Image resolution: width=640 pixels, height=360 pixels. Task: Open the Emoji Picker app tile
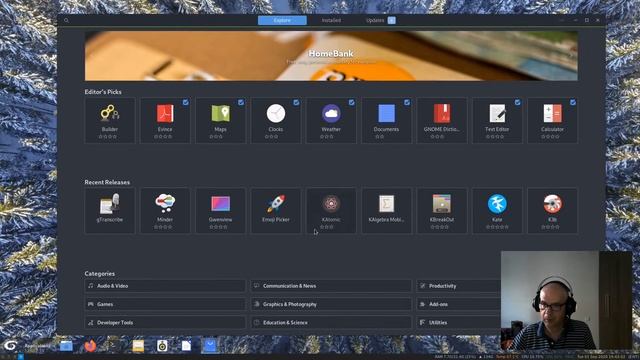click(x=276, y=211)
